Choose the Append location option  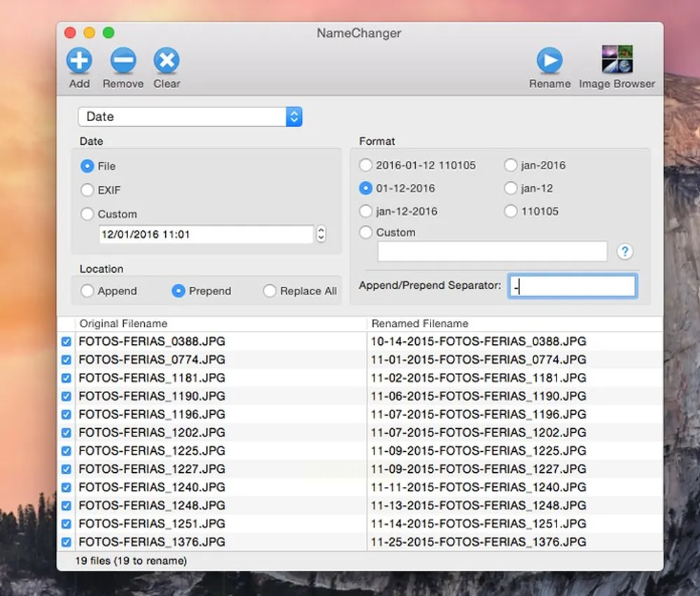click(87, 291)
